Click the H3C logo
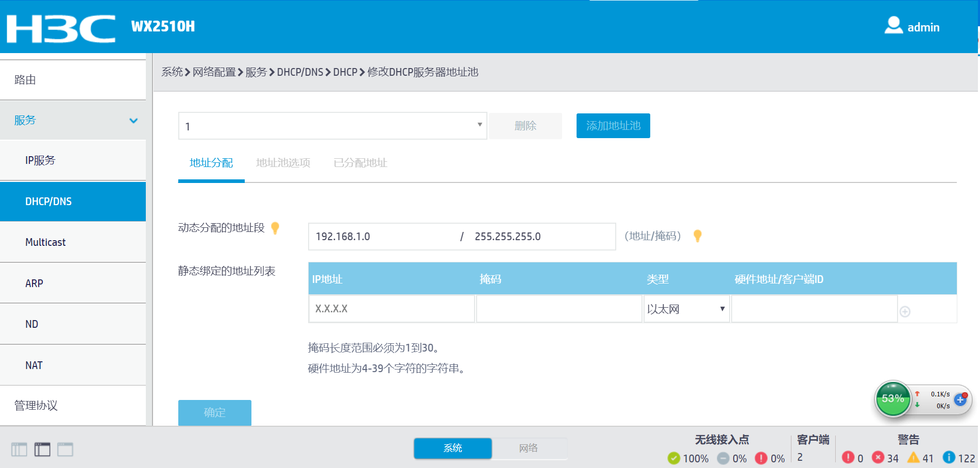The image size is (980, 468). pos(61,28)
